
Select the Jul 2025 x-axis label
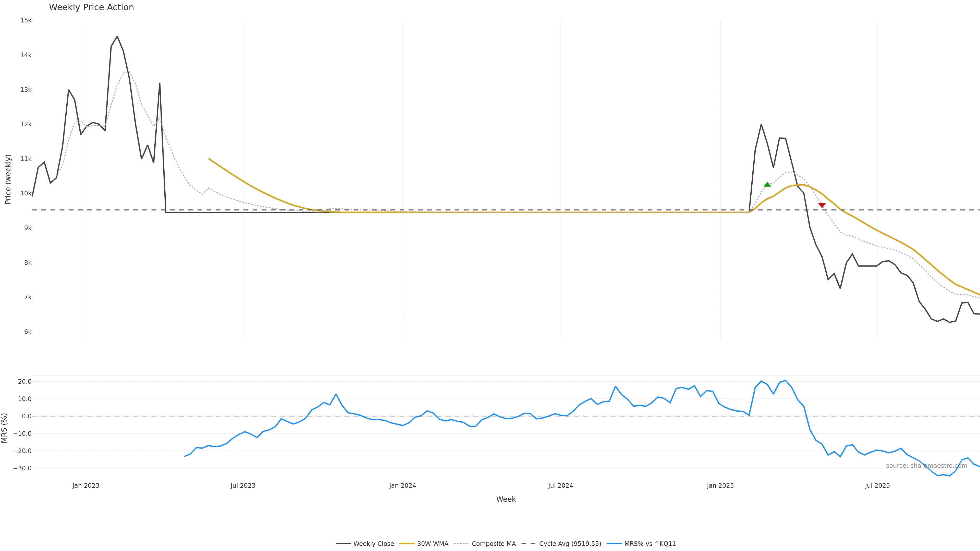[x=877, y=486]
